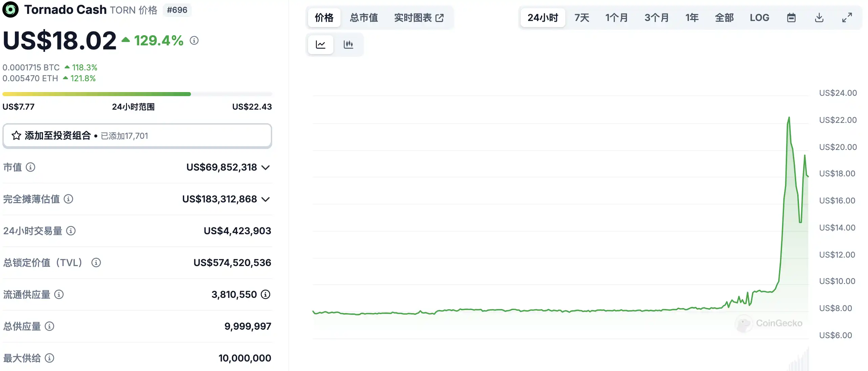The height and width of the screenshot is (371, 868).
Task: Click info icon next to 市值
Action: pos(30,167)
